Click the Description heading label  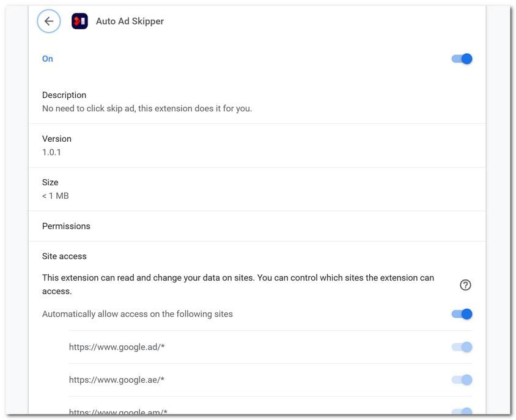pos(64,95)
